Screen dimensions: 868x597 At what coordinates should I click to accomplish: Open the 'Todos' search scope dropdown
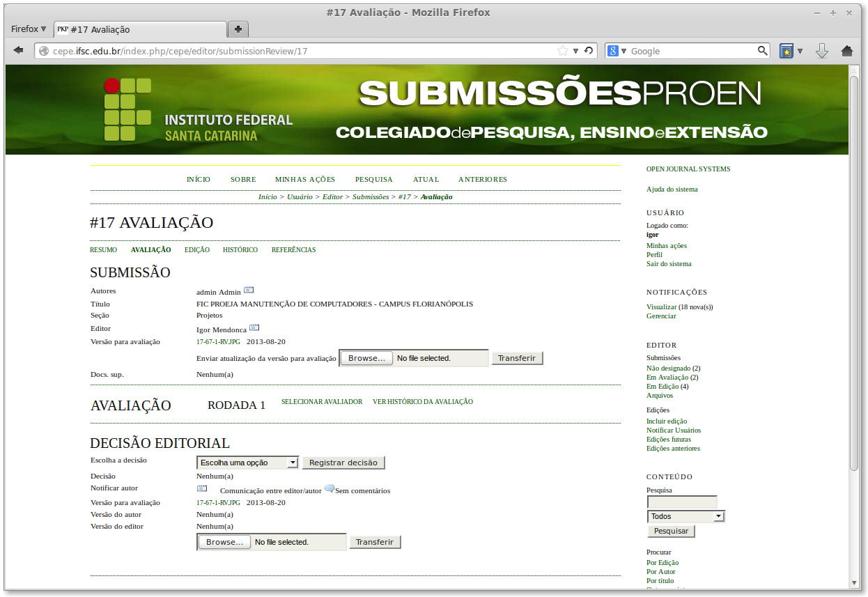(x=686, y=516)
